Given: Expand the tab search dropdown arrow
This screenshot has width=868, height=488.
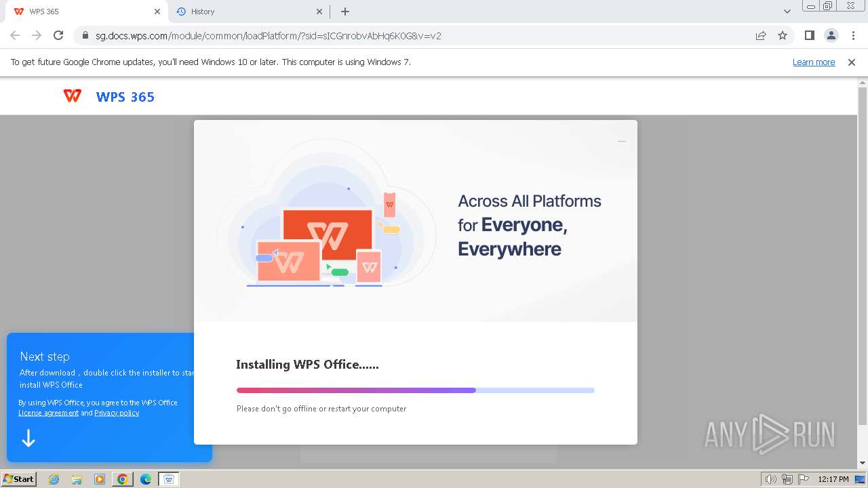Looking at the screenshot, I should point(787,12).
